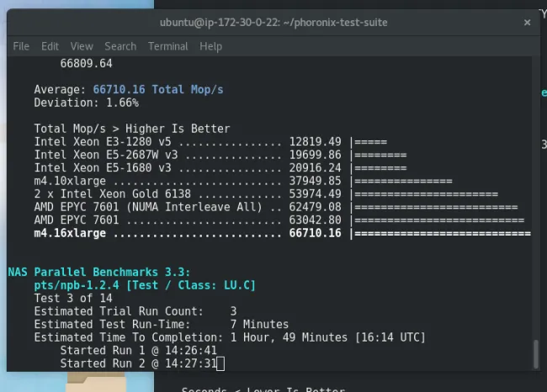
Task: Open the View menu
Action: (x=82, y=46)
